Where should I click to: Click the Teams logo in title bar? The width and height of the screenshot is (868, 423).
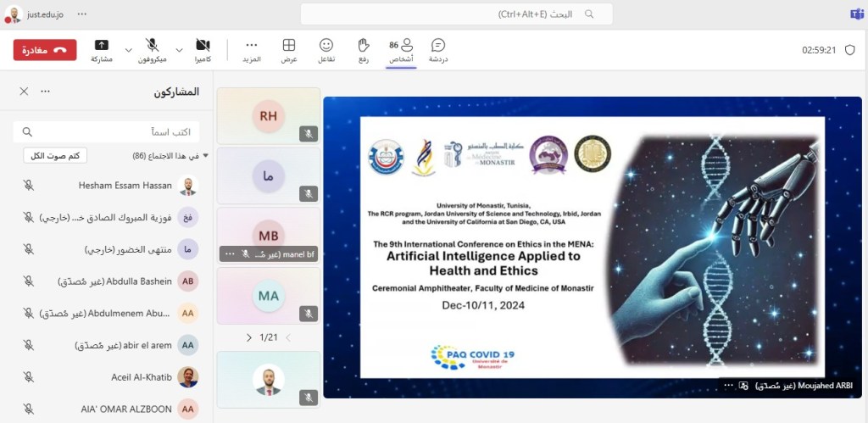pyautogui.click(x=856, y=14)
